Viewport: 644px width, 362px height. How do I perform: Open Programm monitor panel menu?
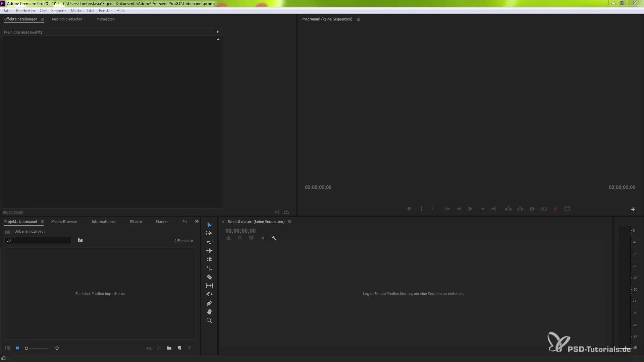359,19
